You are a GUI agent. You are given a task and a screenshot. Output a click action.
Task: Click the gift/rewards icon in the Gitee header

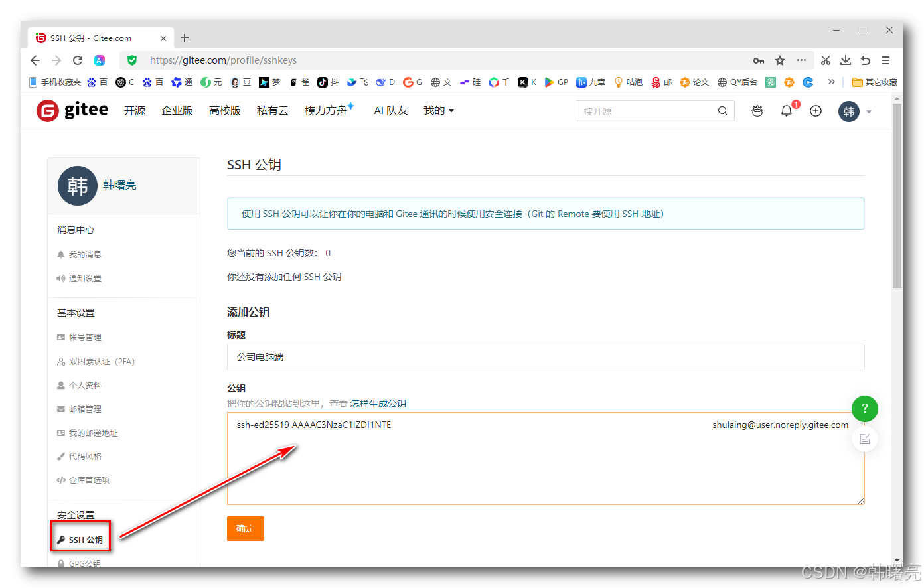pyautogui.click(x=757, y=111)
